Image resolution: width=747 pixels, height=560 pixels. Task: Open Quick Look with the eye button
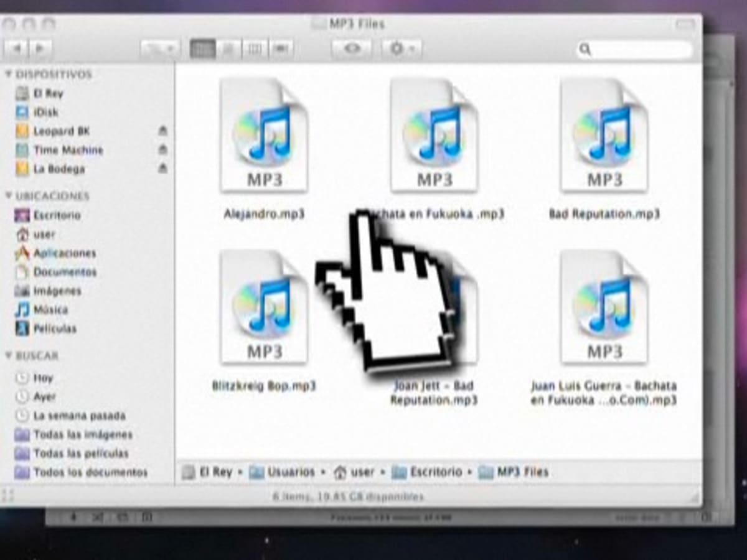352,49
